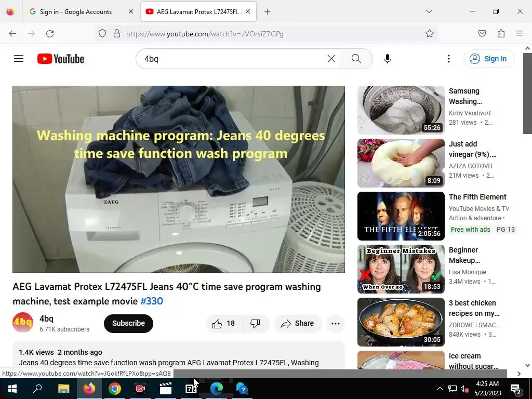Click the muted volume tray icon

click(465, 389)
